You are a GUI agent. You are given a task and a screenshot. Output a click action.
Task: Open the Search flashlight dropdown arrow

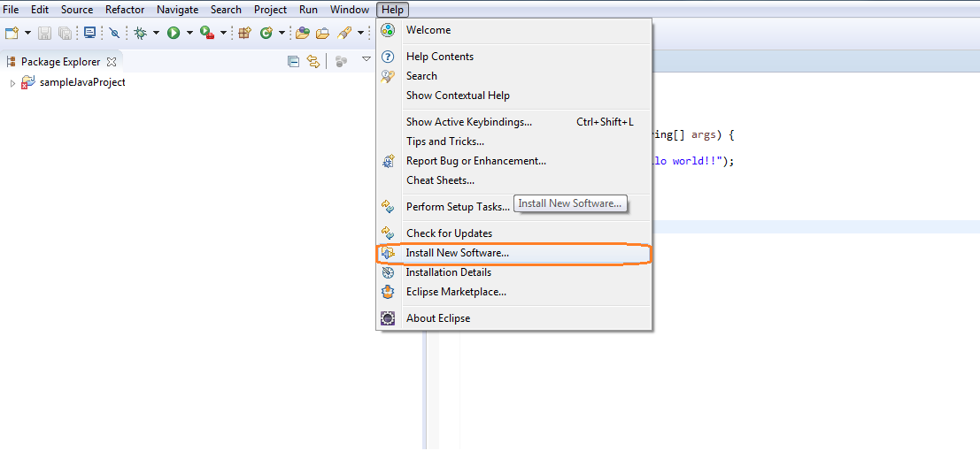pyautogui.click(x=360, y=33)
